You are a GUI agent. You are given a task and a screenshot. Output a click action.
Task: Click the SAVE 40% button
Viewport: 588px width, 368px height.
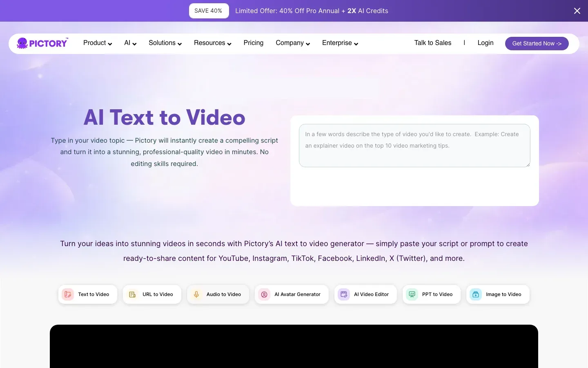click(209, 11)
